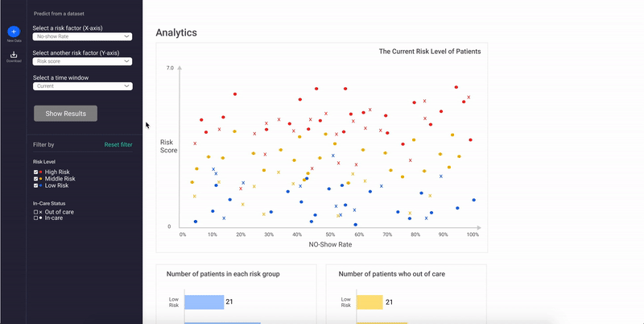644x324 pixels.
Task: Click the Download icon in sidebar
Action: tap(14, 55)
